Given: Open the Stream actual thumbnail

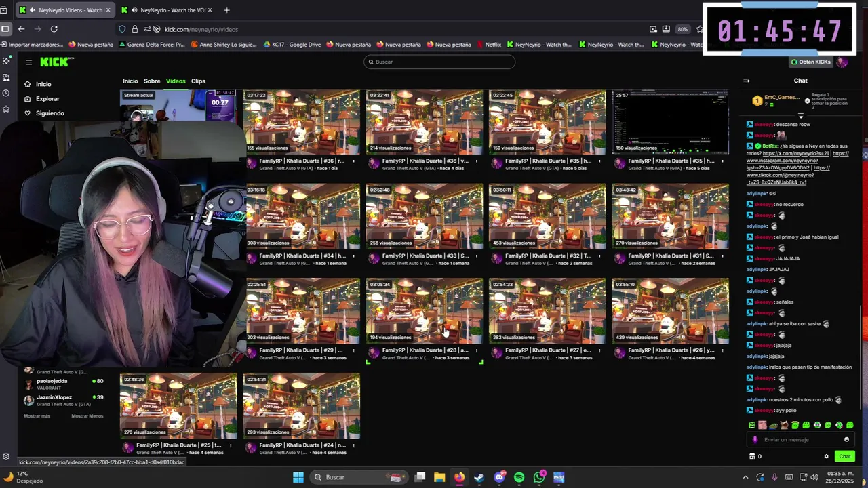Looking at the screenshot, I should coord(178,106).
